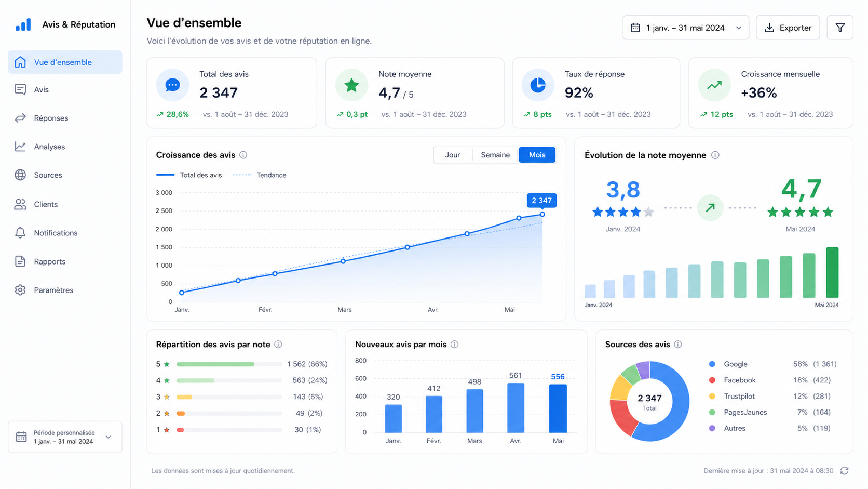
Task: Click the red Facebook legend dot
Action: click(x=712, y=380)
